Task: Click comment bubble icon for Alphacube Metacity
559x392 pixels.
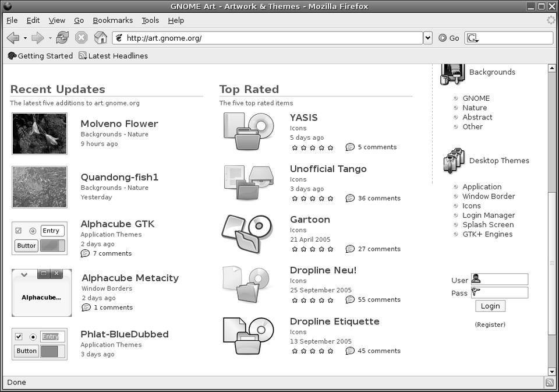Action: 86,307
